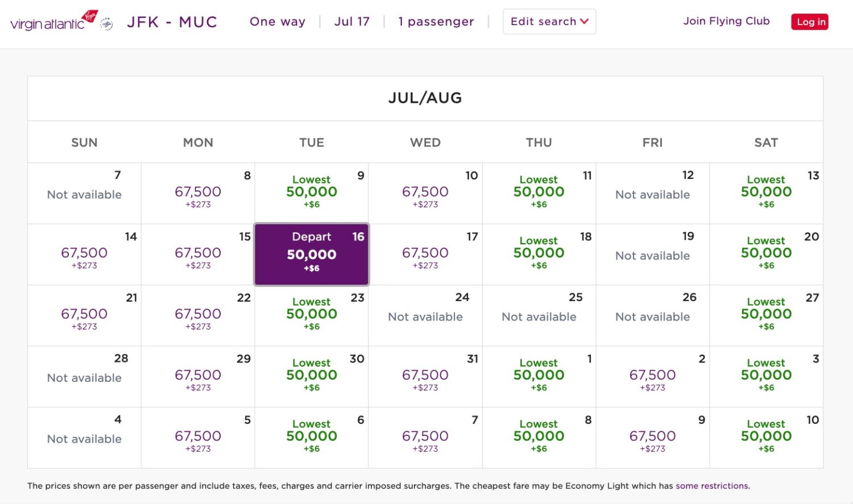Select the 67,500 fare on Monday July 8
Viewport: 853px width, 504px height.
pyautogui.click(x=198, y=193)
